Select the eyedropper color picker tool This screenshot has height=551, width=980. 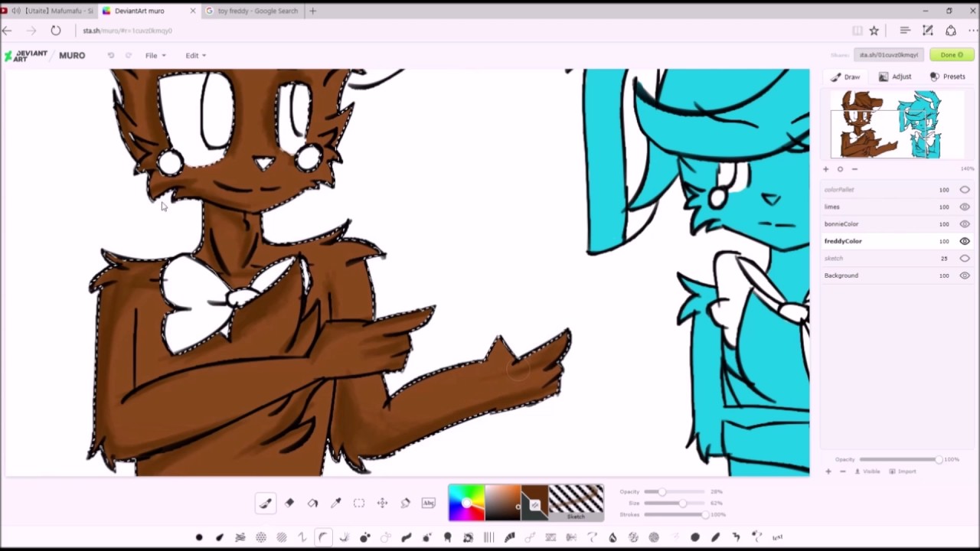(335, 503)
